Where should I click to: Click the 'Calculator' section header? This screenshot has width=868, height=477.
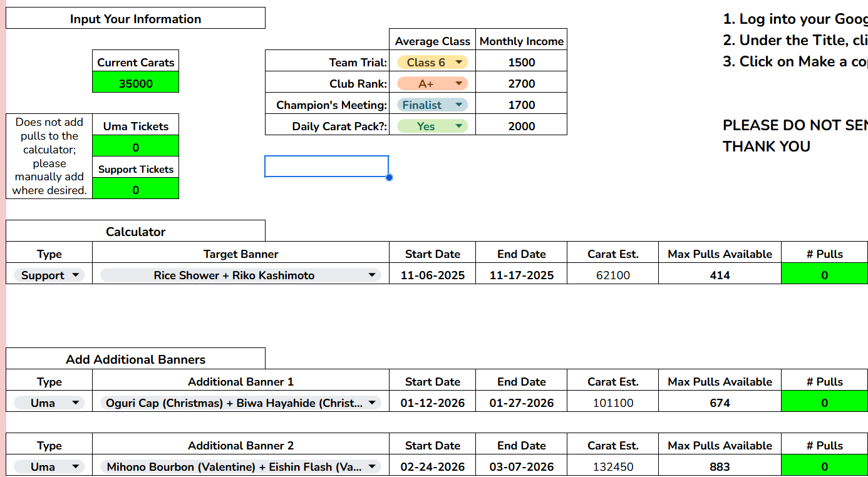pos(135,231)
